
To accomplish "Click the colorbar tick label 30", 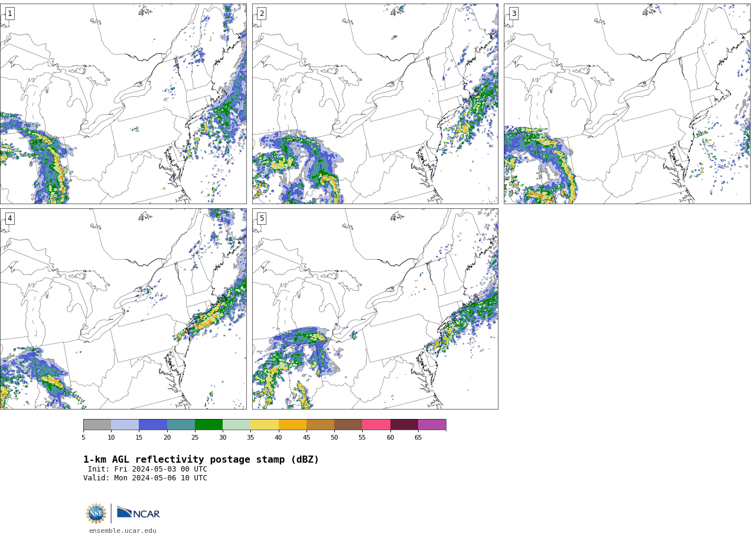I will [x=223, y=438].
